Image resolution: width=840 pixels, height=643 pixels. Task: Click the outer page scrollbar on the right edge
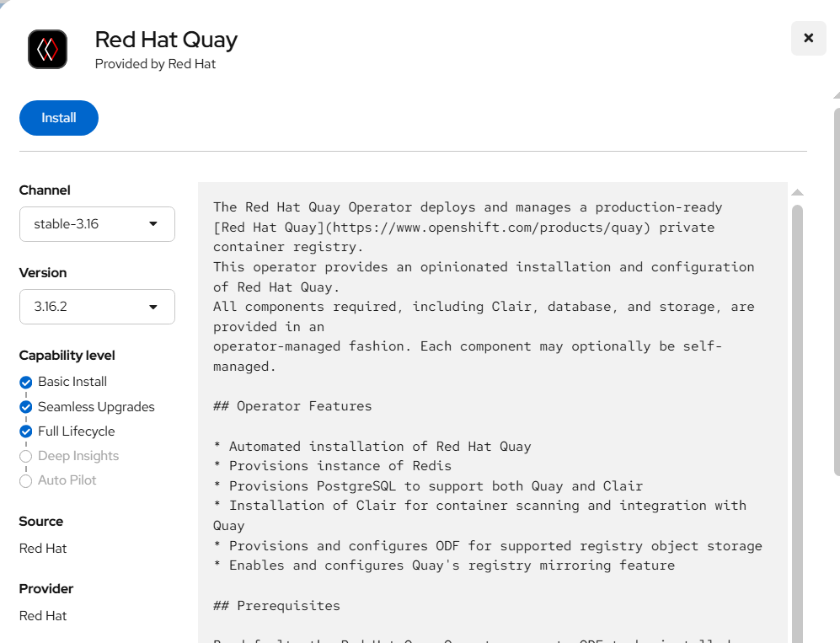coord(837,287)
